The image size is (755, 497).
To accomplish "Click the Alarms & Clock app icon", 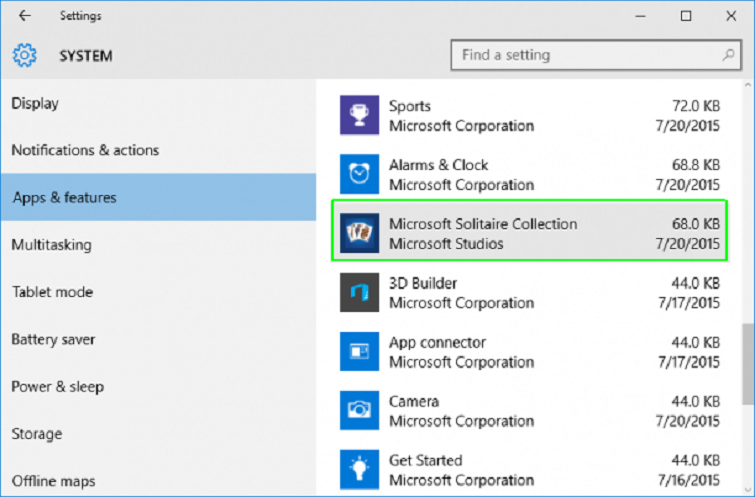I will click(x=359, y=174).
